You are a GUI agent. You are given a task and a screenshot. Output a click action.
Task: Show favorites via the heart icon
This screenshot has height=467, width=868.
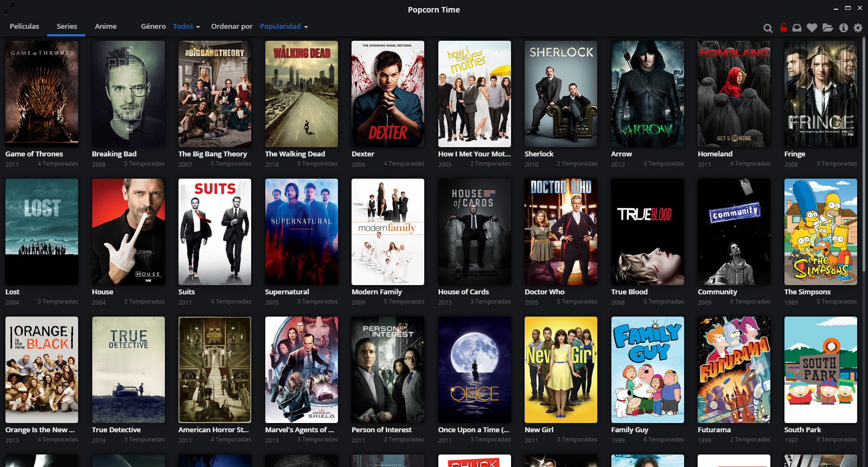click(x=812, y=28)
